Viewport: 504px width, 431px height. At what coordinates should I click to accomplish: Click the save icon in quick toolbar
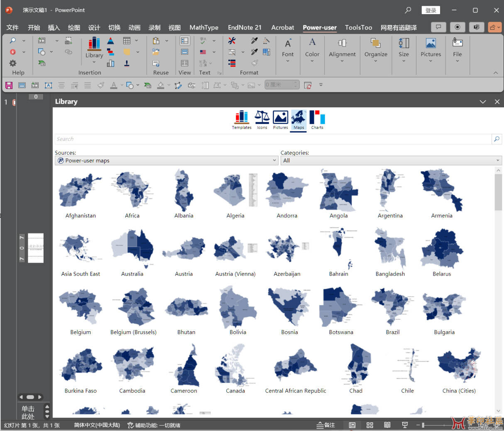(9, 85)
